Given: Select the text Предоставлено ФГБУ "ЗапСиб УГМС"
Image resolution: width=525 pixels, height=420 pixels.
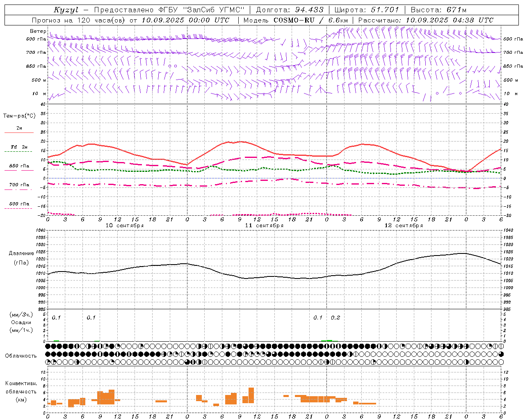Looking at the screenshot, I should 169,10.
